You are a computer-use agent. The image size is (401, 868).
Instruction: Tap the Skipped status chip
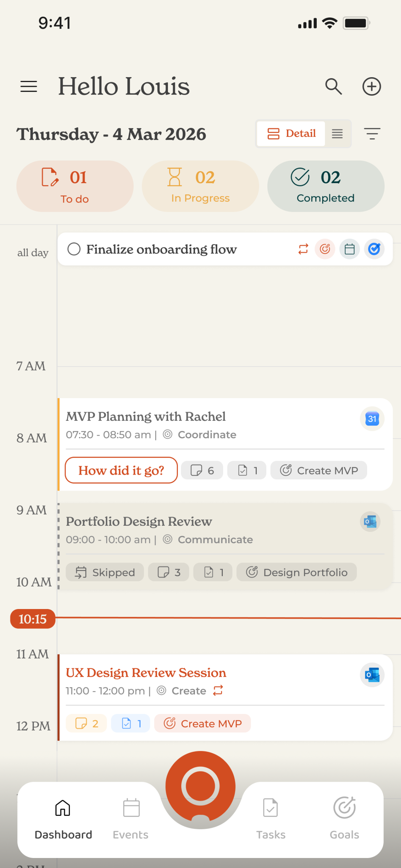tap(105, 572)
